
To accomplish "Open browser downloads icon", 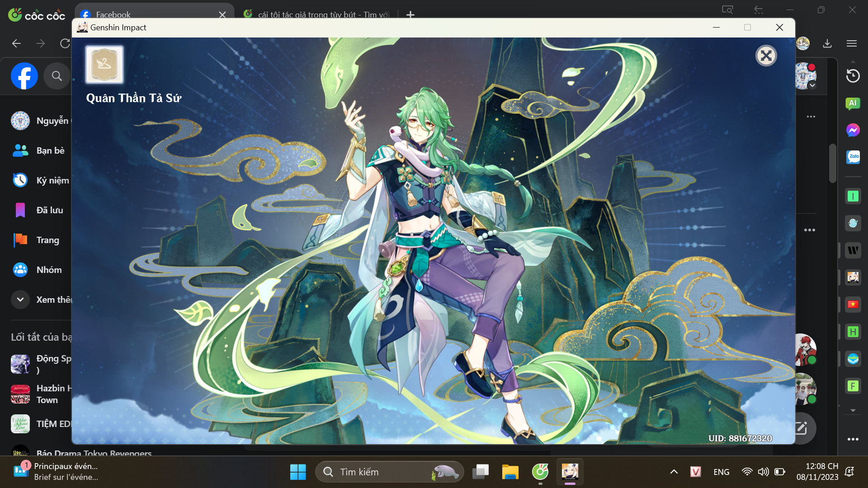I will [827, 43].
